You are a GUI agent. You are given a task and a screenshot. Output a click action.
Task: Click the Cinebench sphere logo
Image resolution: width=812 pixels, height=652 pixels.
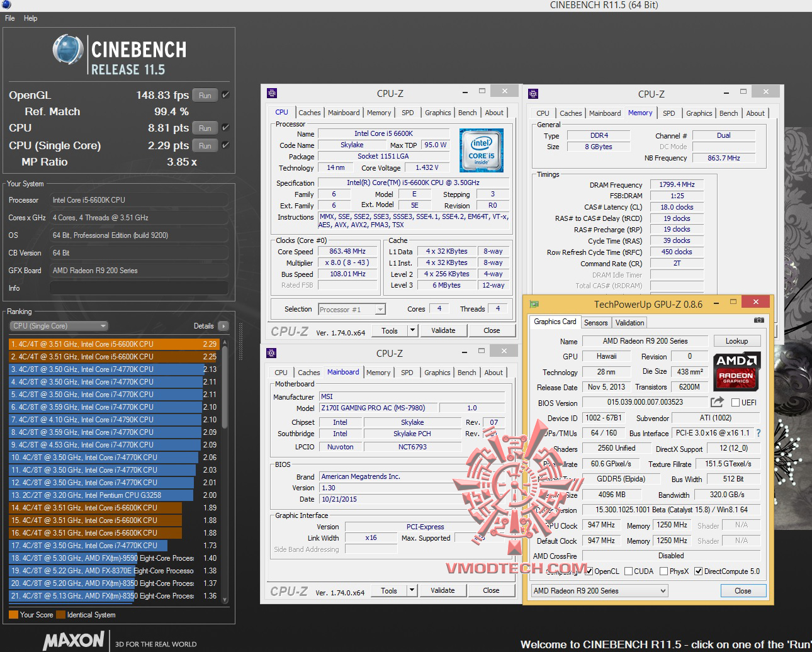(68, 51)
